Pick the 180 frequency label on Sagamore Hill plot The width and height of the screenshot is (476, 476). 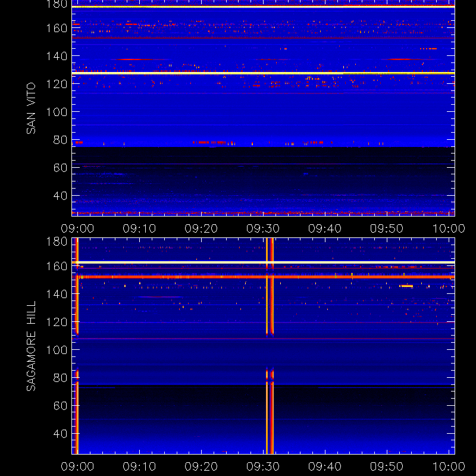[57, 242]
